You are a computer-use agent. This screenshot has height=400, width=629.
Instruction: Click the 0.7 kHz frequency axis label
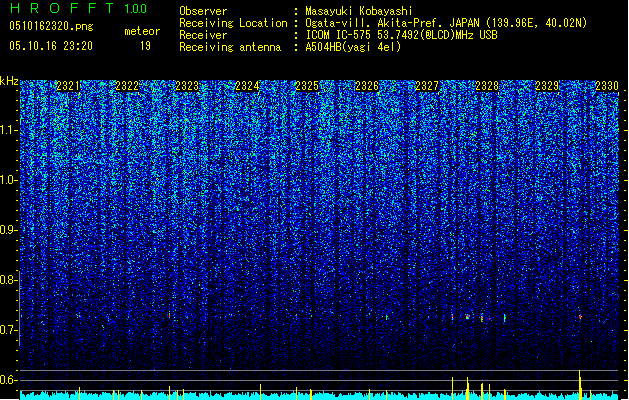tap(9, 330)
